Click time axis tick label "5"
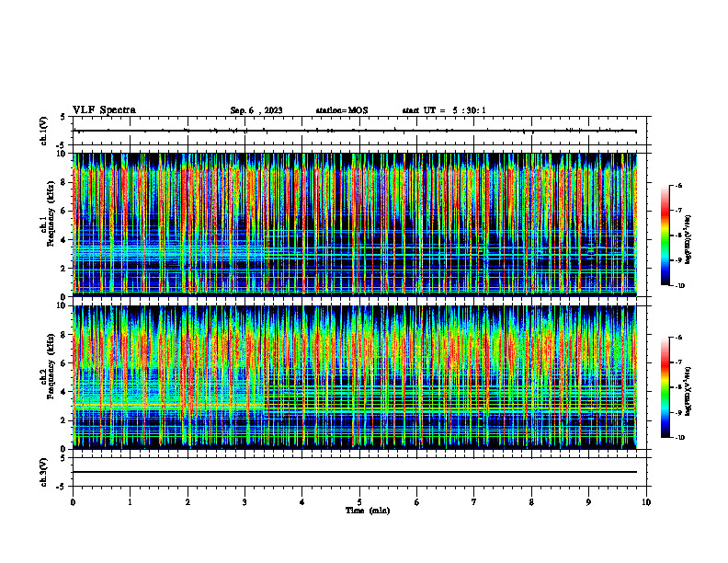This screenshot has height=563, width=728. pos(359,502)
